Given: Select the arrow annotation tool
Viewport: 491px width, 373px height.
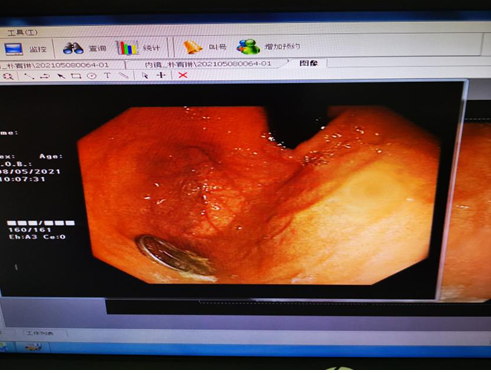Looking at the screenshot, I should [61, 76].
